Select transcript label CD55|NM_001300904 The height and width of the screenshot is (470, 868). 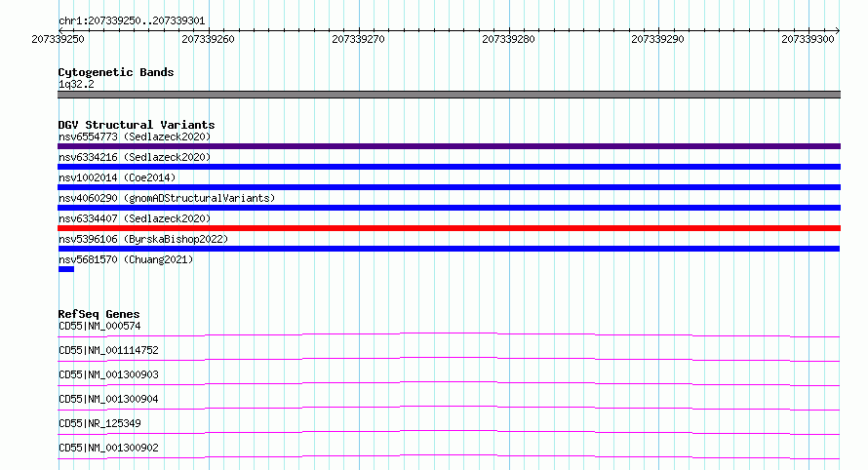(108, 399)
